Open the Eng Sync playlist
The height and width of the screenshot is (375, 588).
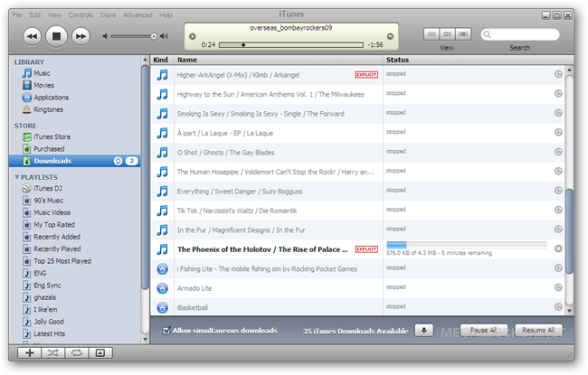[x=47, y=285]
